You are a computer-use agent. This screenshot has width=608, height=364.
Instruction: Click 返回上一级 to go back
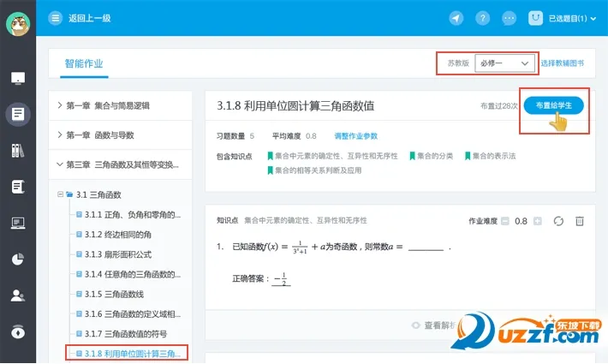point(90,18)
